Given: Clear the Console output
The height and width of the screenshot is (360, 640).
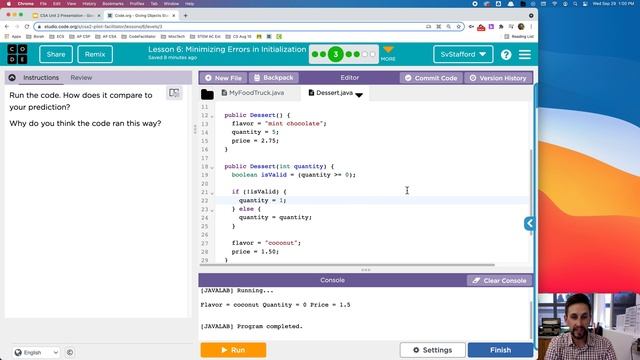Looking at the screenshot, I should click(x=500, y=280).
